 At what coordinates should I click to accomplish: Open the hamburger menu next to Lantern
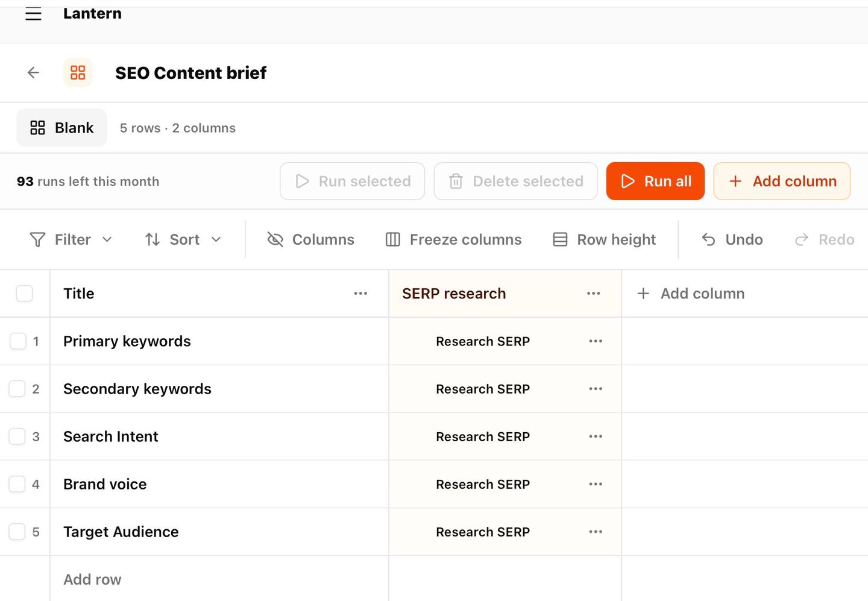33,14
